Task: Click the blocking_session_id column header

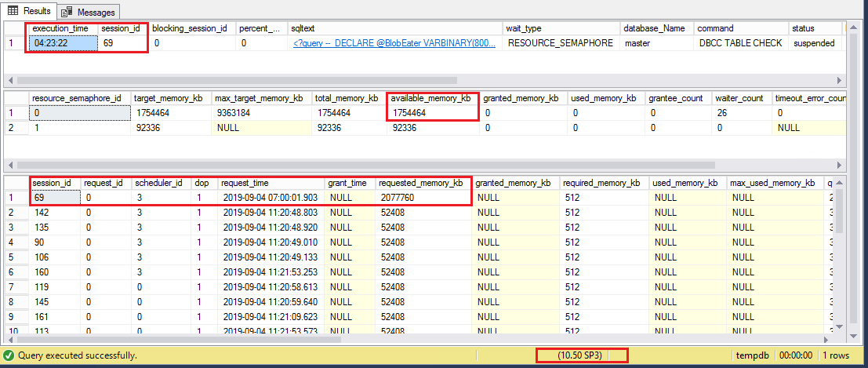Action: click(x=190, y=27)
